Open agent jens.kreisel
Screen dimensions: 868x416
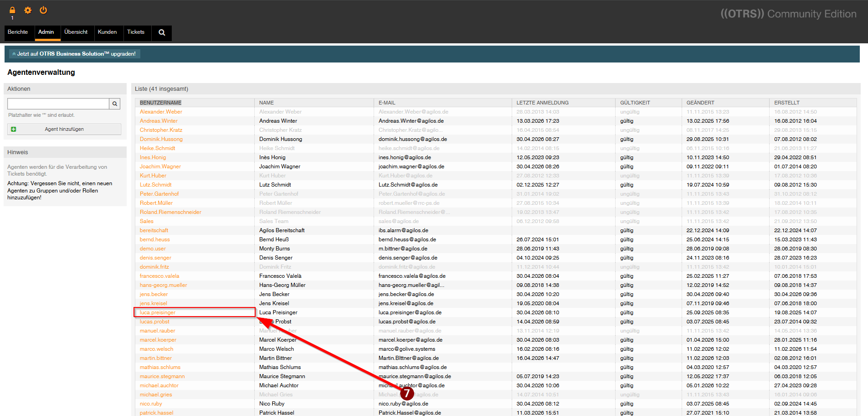(153, 303)
